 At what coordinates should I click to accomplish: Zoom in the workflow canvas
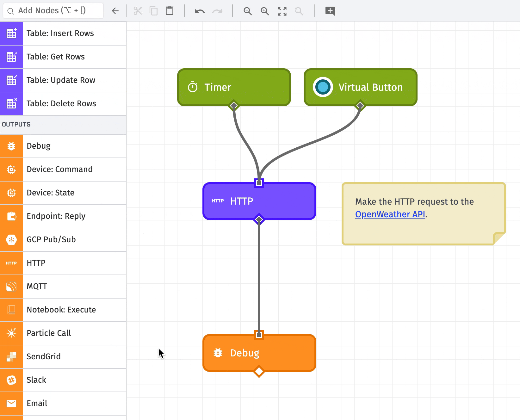pos(264,11)
